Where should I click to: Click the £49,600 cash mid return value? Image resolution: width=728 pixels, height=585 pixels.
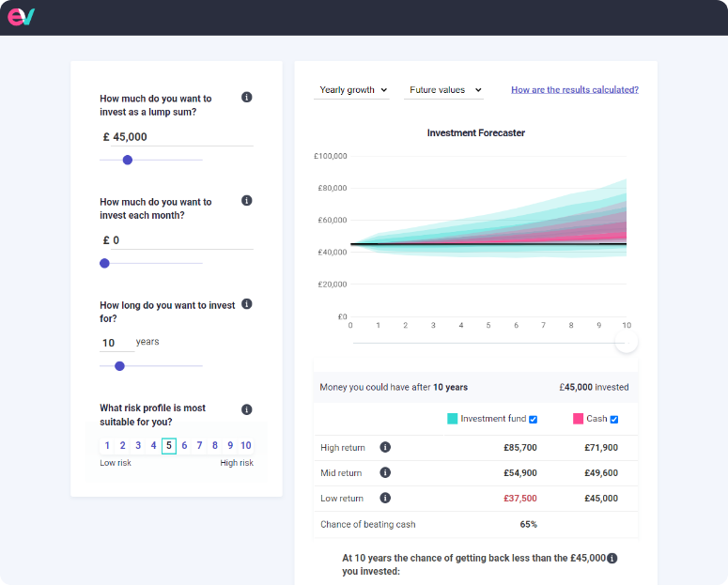(x=601, y=473)
